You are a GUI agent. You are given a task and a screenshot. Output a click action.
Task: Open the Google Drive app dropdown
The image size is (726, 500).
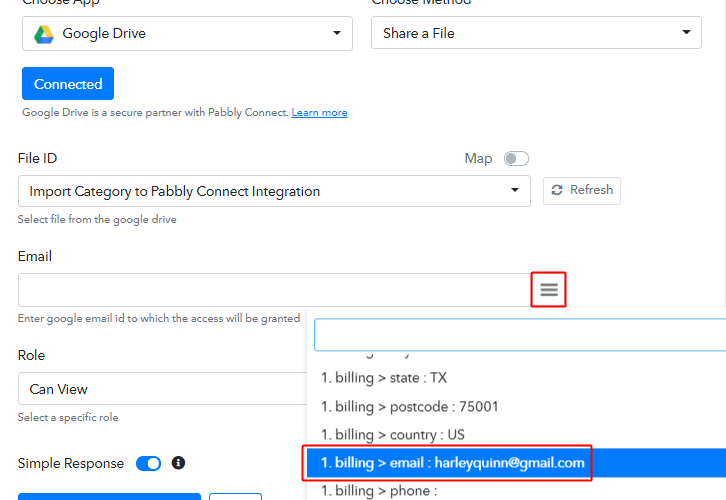click(x=187, y=33)
